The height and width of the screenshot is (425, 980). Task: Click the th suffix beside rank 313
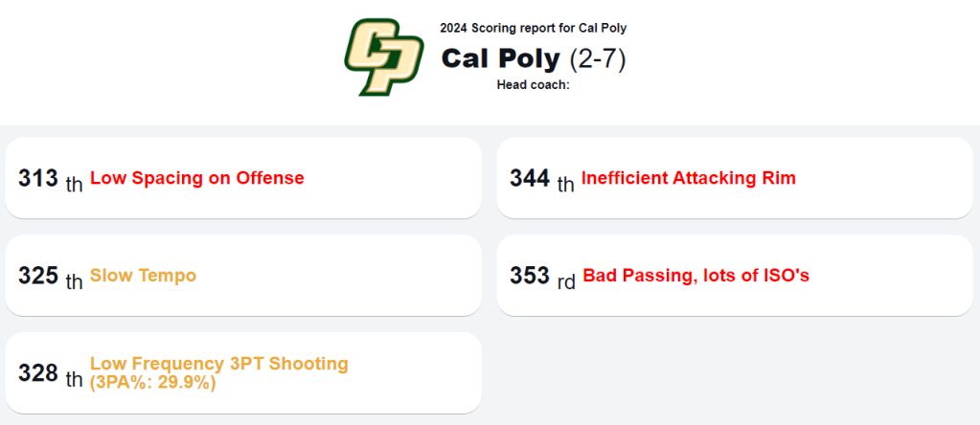point(74,184)
